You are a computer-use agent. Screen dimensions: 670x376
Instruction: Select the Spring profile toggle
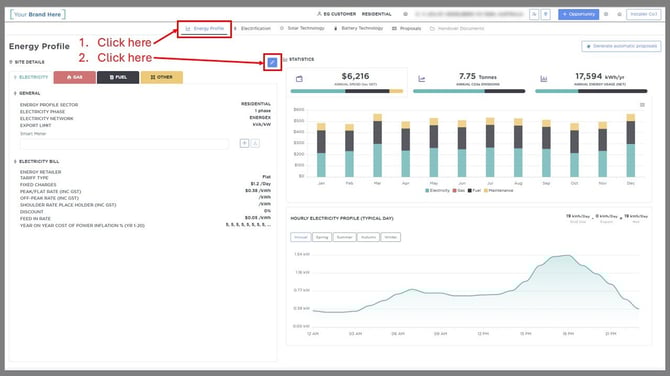pos(322,237)
